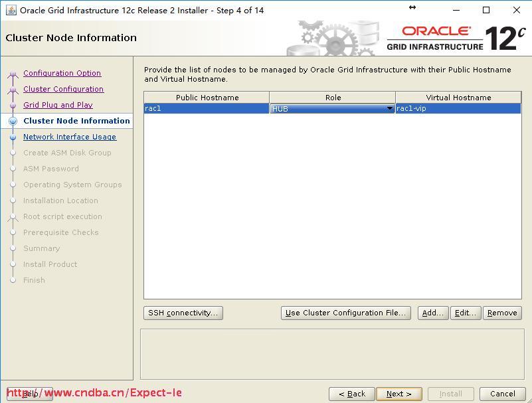Open the Grid Plug and Play step

click(x=58, y=105)
